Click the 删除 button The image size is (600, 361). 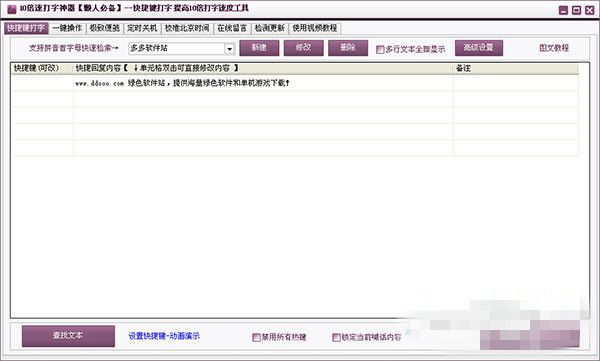point(348,48)
